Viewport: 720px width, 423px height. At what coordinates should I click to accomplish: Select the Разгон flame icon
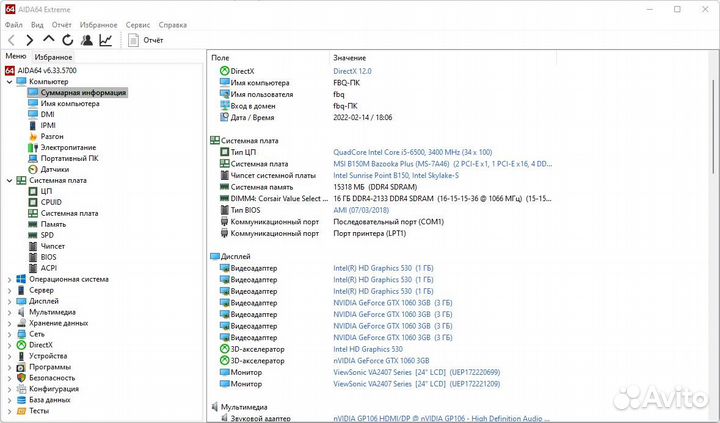tap(33, 136)
